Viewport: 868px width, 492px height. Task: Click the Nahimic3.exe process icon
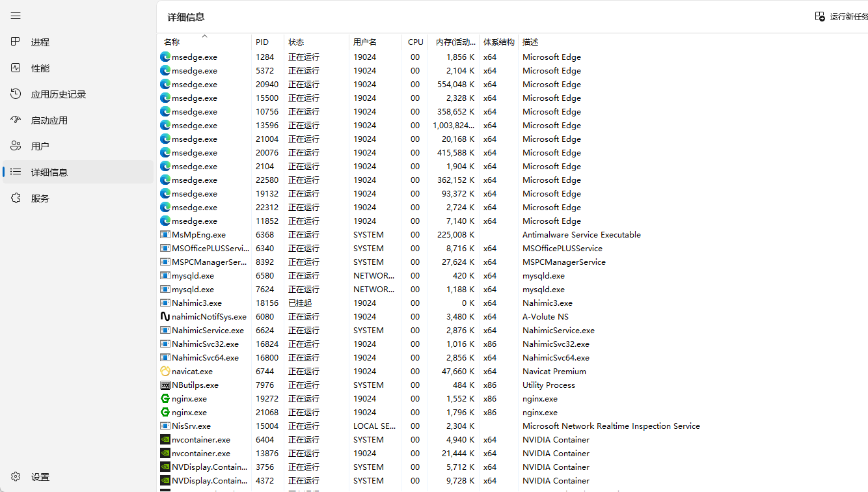pyautogui.click(x=165, y=303)
